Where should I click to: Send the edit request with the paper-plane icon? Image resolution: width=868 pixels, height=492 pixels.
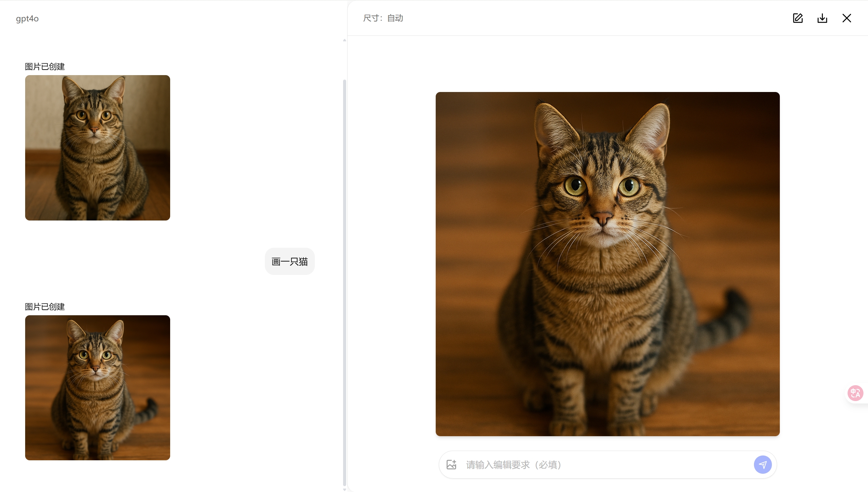(x=763, y=464)
